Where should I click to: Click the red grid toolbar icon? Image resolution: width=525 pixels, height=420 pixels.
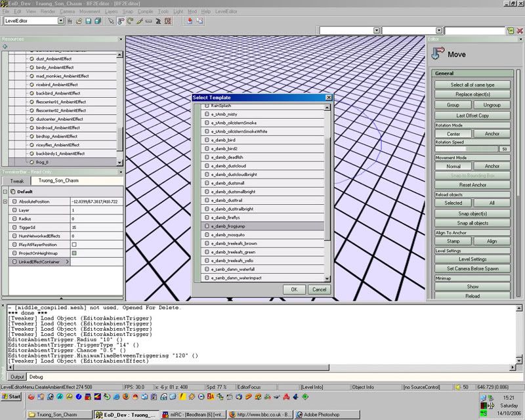pos(168,21)
